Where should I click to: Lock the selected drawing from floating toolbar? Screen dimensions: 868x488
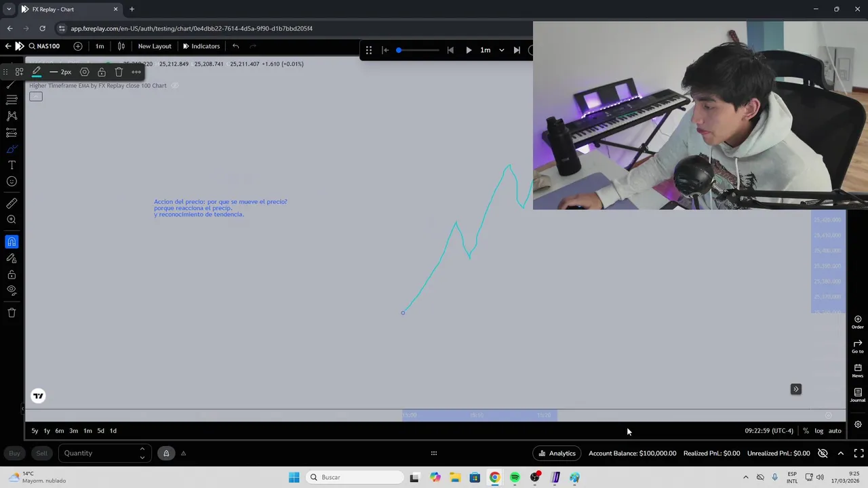[x=101, y=72]
